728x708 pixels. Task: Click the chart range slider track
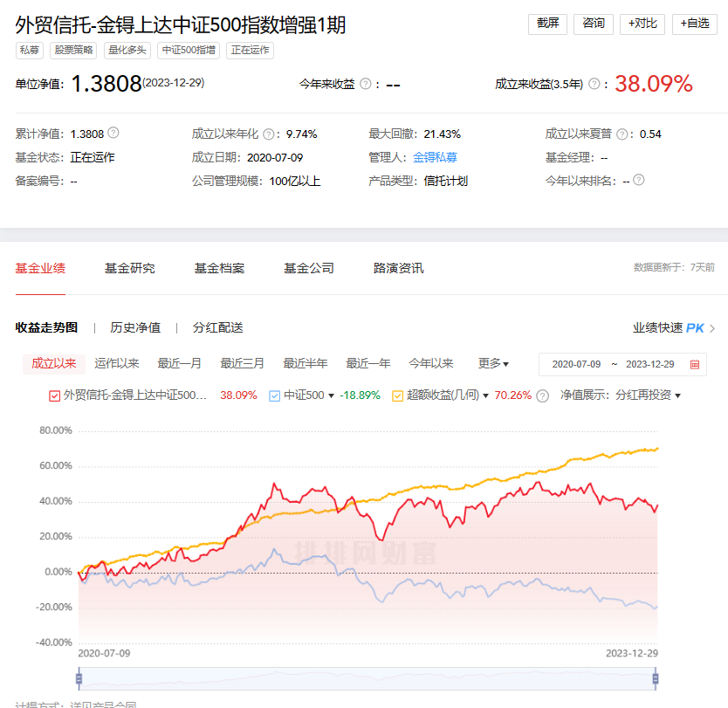[367, 678]
